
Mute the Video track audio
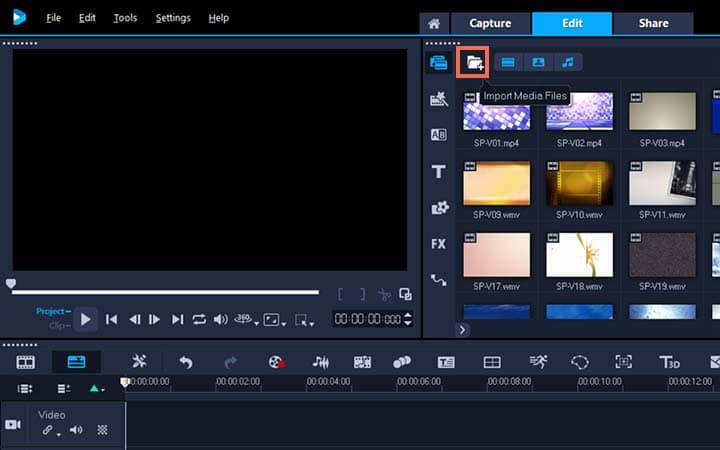point(76,430)
